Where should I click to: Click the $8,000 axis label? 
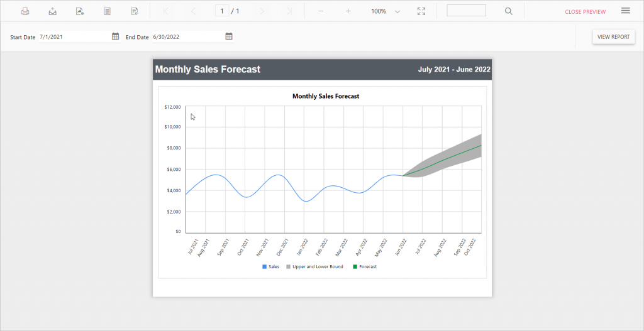[172, 148]
